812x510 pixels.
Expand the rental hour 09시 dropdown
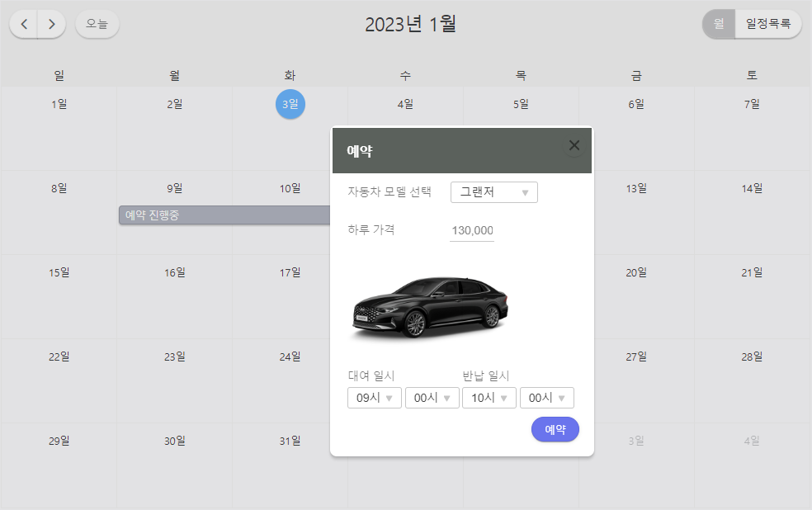pyautogui.click(x=375, y=398)
